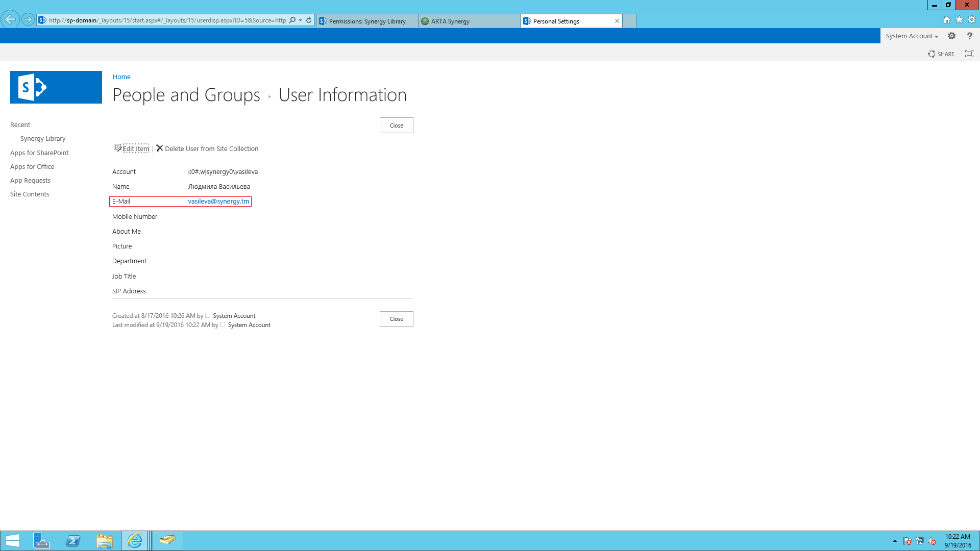Open Apps for SharePoint link
980x551 pixels.
[x=39, y=153]
